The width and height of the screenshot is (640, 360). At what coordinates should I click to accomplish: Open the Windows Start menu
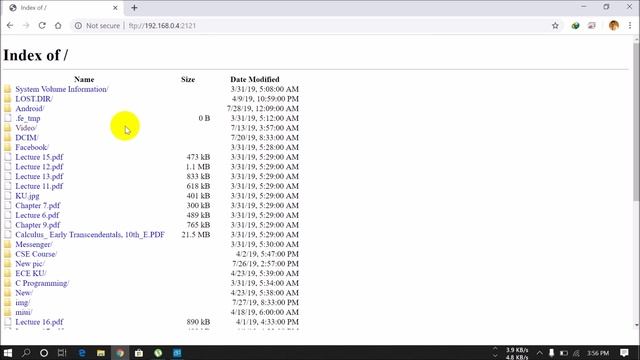(x=7, y=353)
